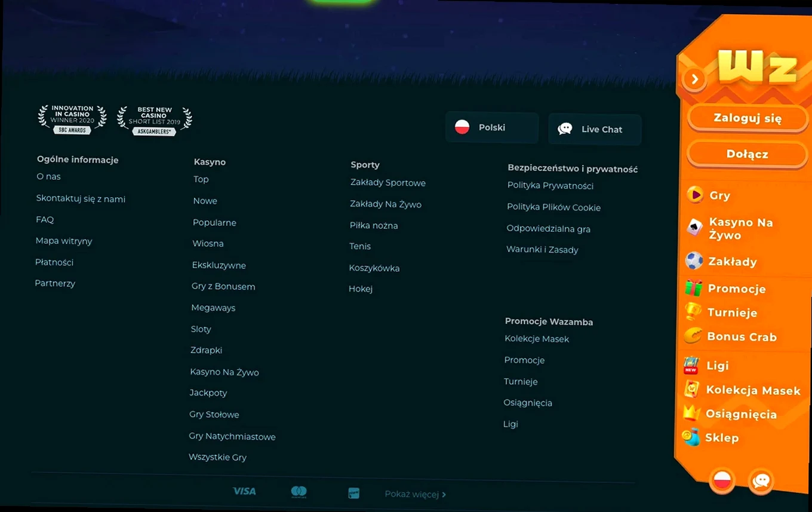812x512 pixels.
Task: Click the Mastercard payment icon
Action: 299,492
